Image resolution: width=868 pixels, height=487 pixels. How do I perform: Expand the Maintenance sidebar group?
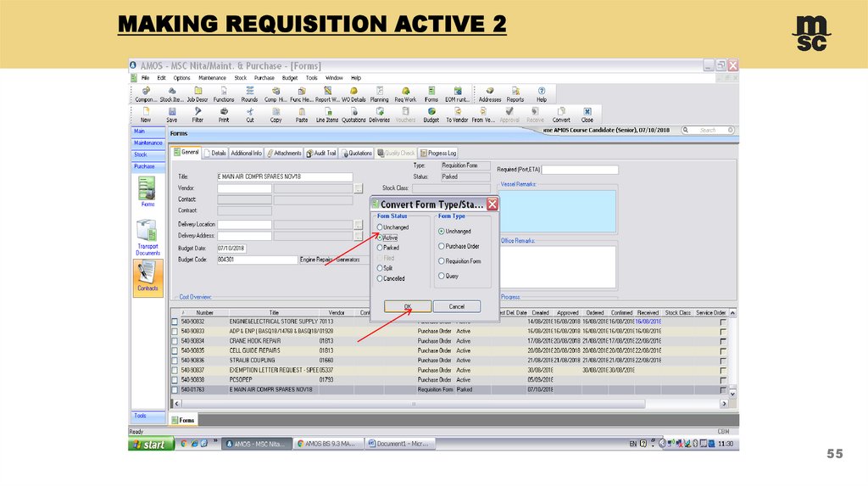click(147, 143)
